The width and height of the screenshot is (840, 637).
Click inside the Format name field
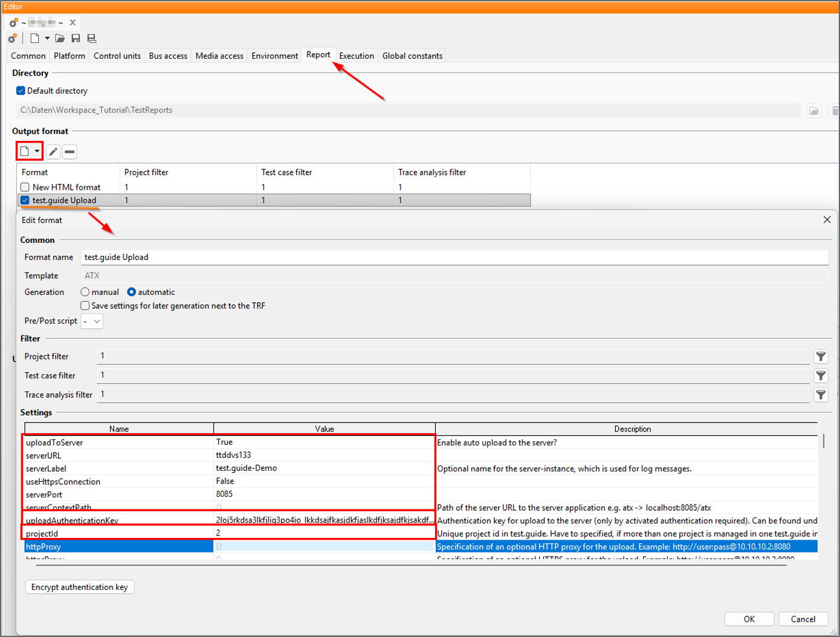(x=454, y=257)
